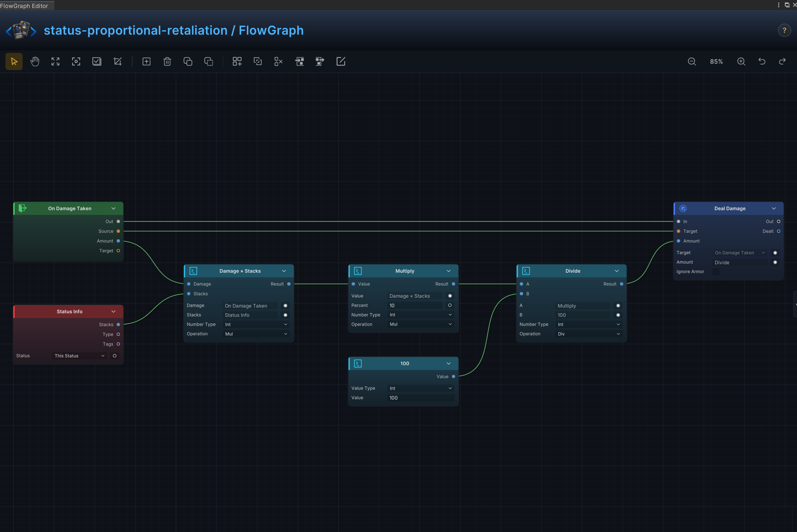Open Number Type dropdown in Multiply node
This screenshot has width=797, height=532.
pyautogui.click(x=421, y=315)
